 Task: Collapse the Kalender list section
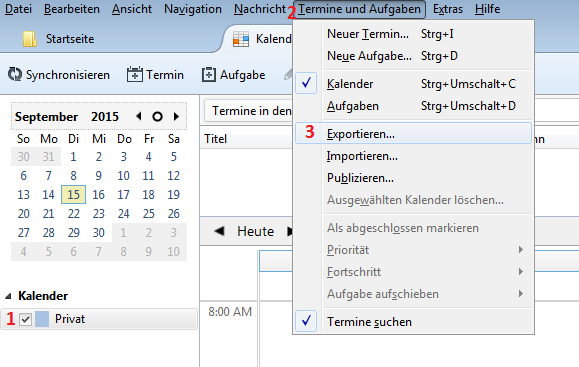pos(8,296)
